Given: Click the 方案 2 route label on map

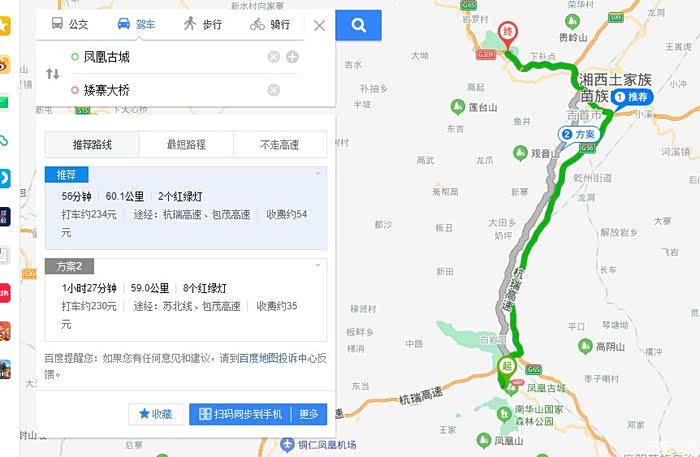Looking at the screenshot, I should coord(579,135).
